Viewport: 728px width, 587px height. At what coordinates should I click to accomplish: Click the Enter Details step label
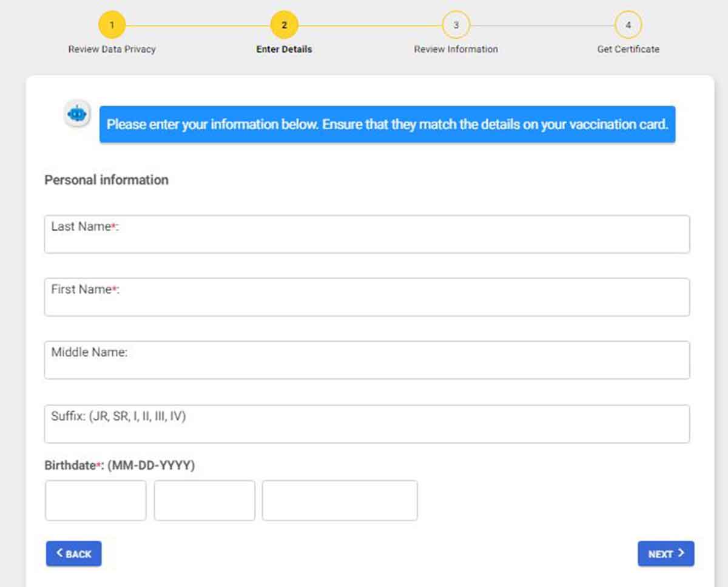pyautogui.click(x=284, y=49)
